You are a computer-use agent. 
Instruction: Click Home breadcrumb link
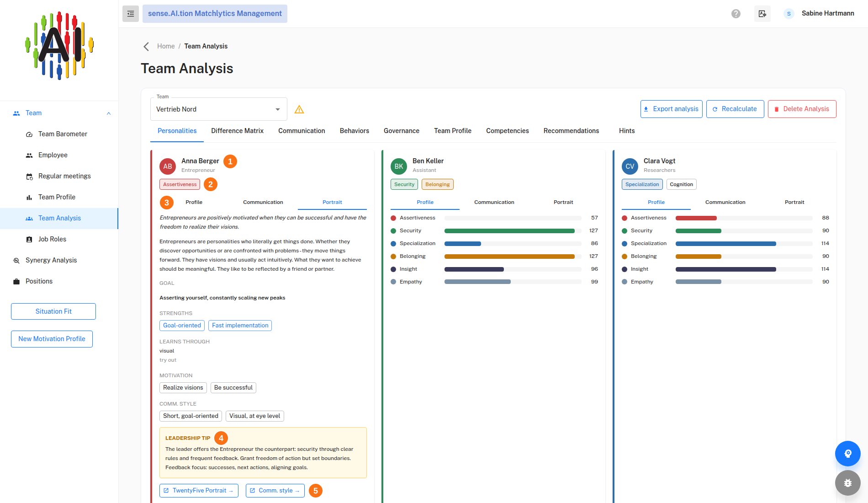coord(166,46)
